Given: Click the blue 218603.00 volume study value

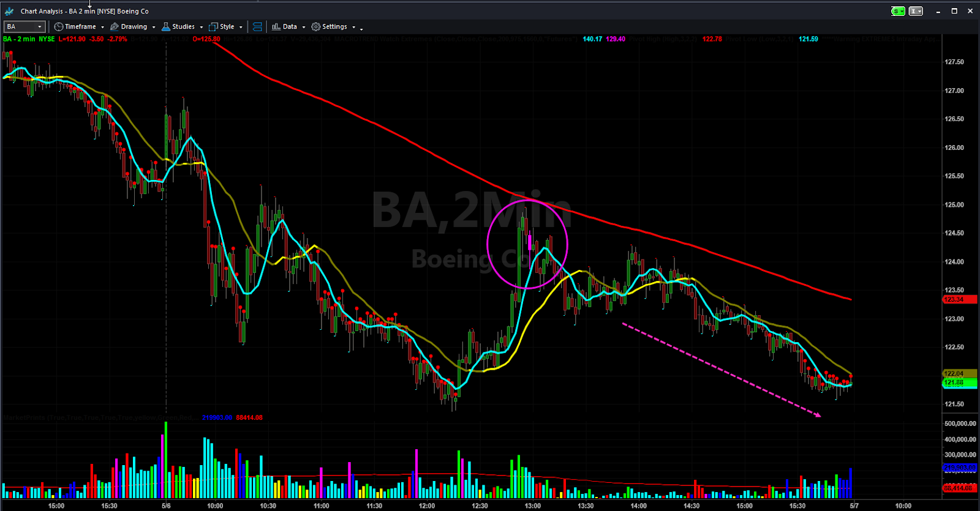Looking at the screenshot, I should 217,417.
